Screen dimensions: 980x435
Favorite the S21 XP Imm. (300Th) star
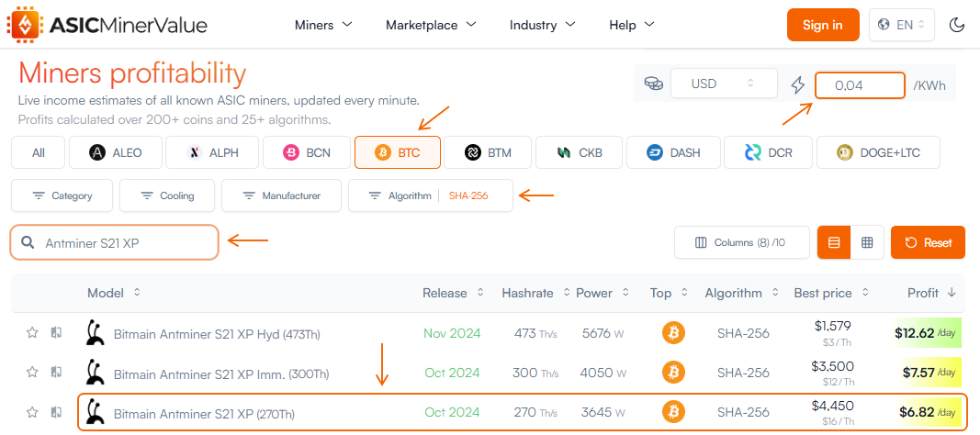tap(32, 372)
